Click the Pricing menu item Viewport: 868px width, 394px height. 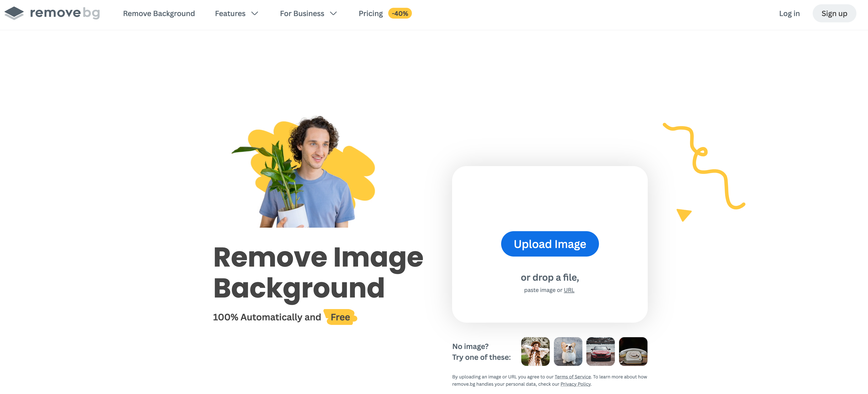(x=371, y=13)
